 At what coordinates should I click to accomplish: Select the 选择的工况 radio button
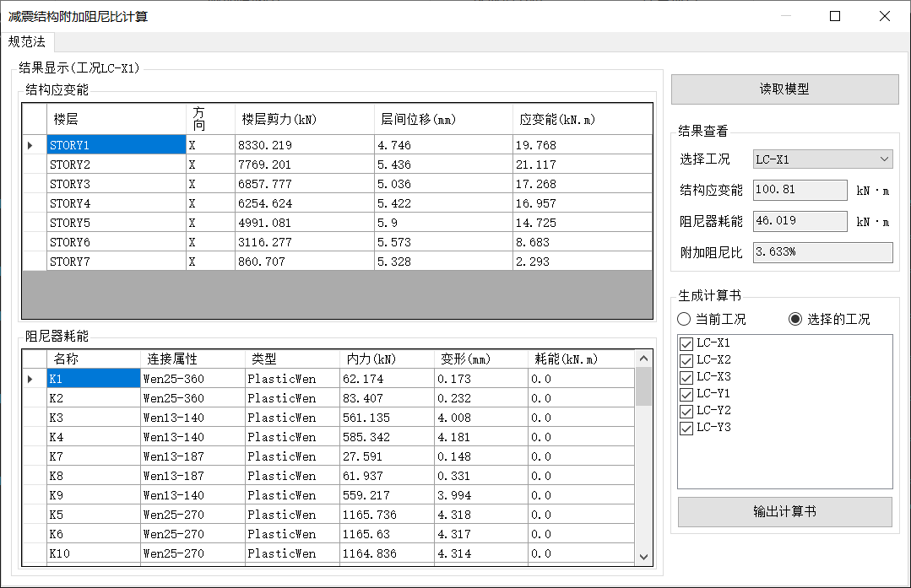point(794,320)
